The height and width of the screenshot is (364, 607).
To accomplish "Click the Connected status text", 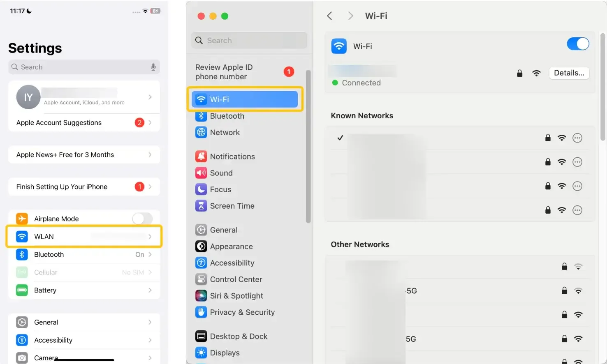I will [x=361, y=83].
